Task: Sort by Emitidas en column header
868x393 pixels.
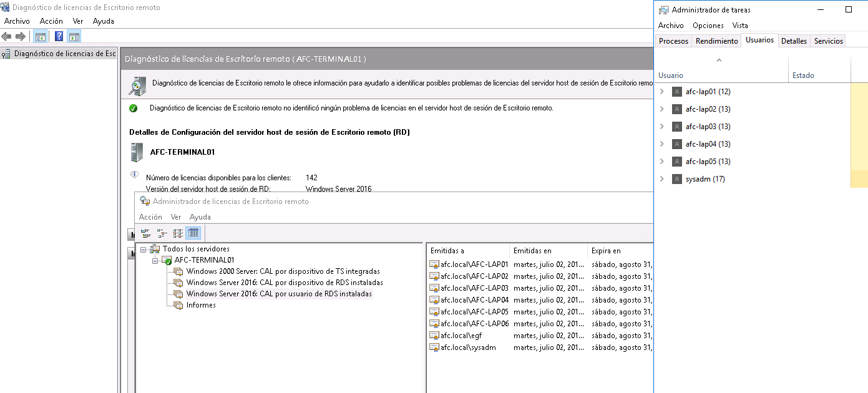Action: coord(549,251)
